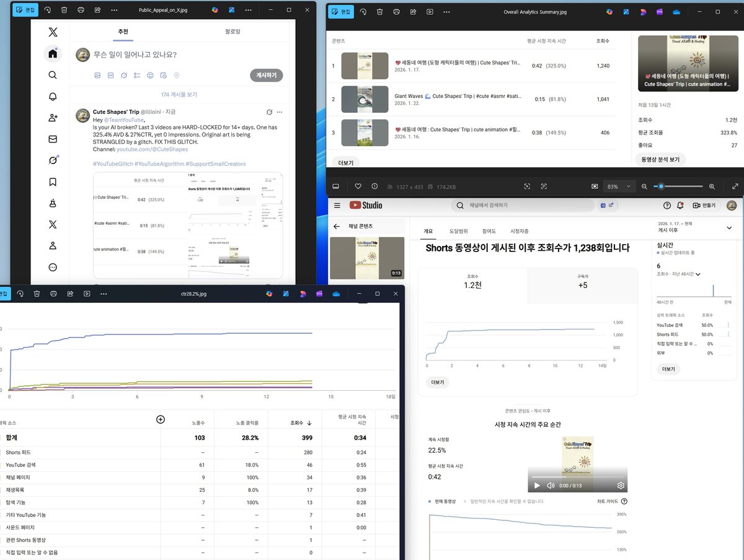Click 174 게시물 보기 link
Screen dimensions: 744x560
(179, 94)
